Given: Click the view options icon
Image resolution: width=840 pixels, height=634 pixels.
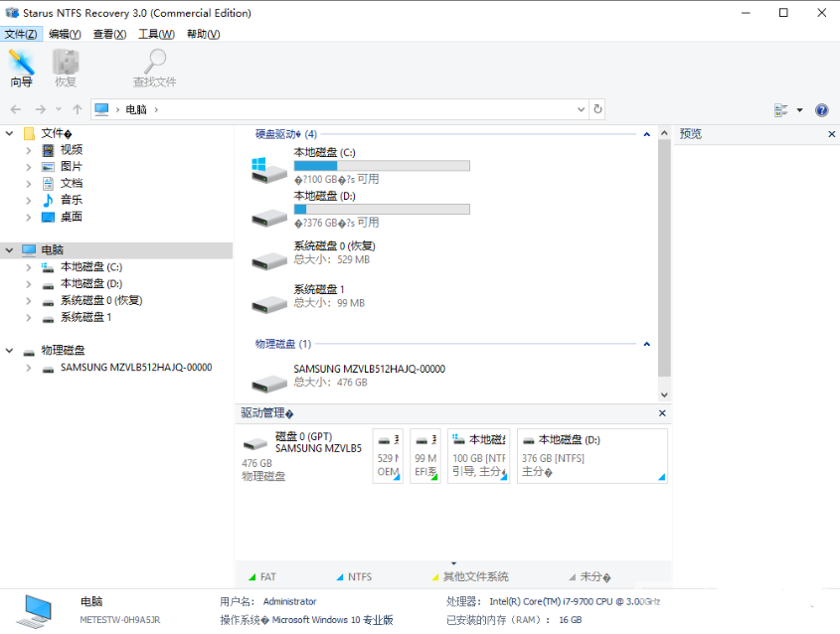Looking at the screenshot, I should (781, 109).
